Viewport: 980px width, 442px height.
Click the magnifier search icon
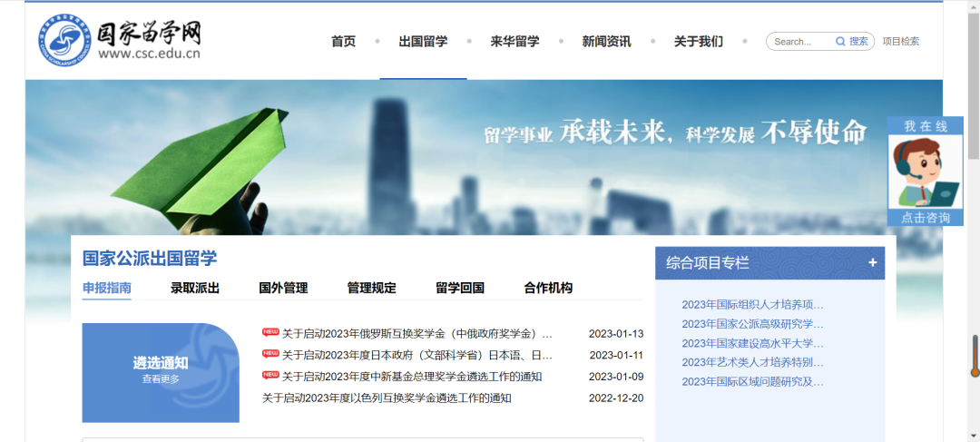840,42
